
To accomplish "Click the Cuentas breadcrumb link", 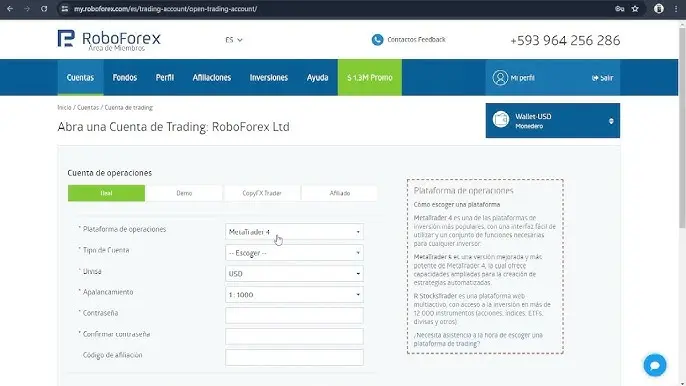I will tap(88, 107).
